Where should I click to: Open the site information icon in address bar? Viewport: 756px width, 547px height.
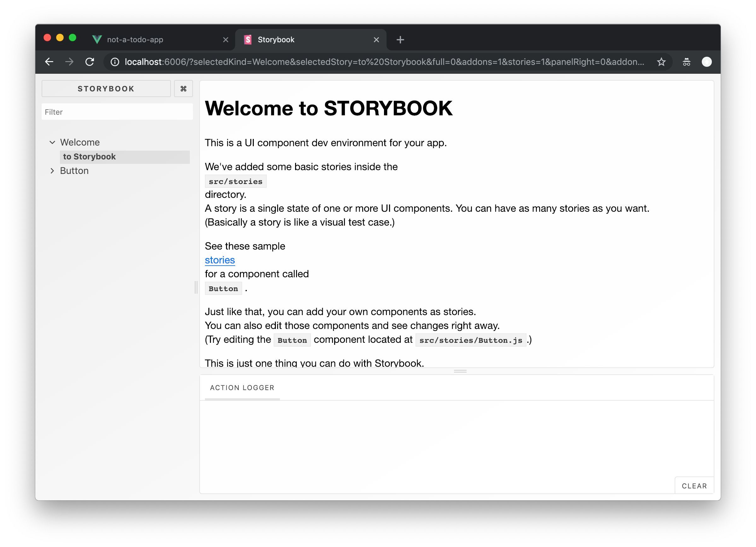115,62
